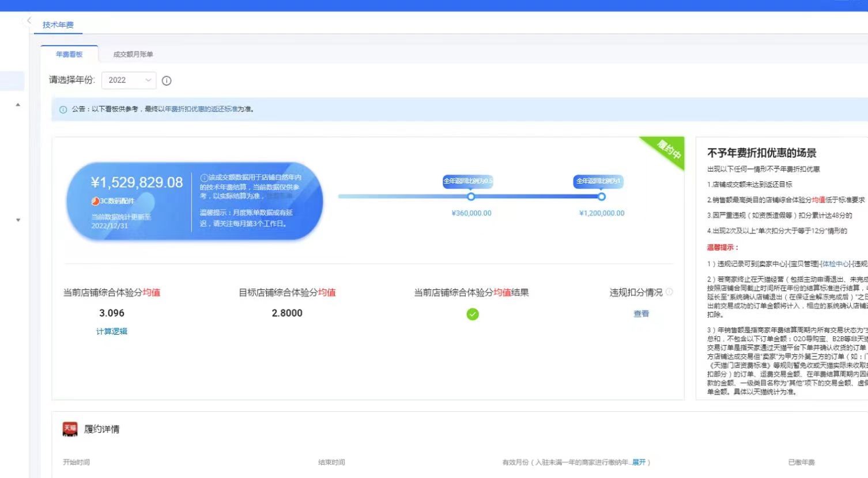This screenshot has height=478, width=868.
Task: Click the 结束时间 column header
Action: coord(331,462)
